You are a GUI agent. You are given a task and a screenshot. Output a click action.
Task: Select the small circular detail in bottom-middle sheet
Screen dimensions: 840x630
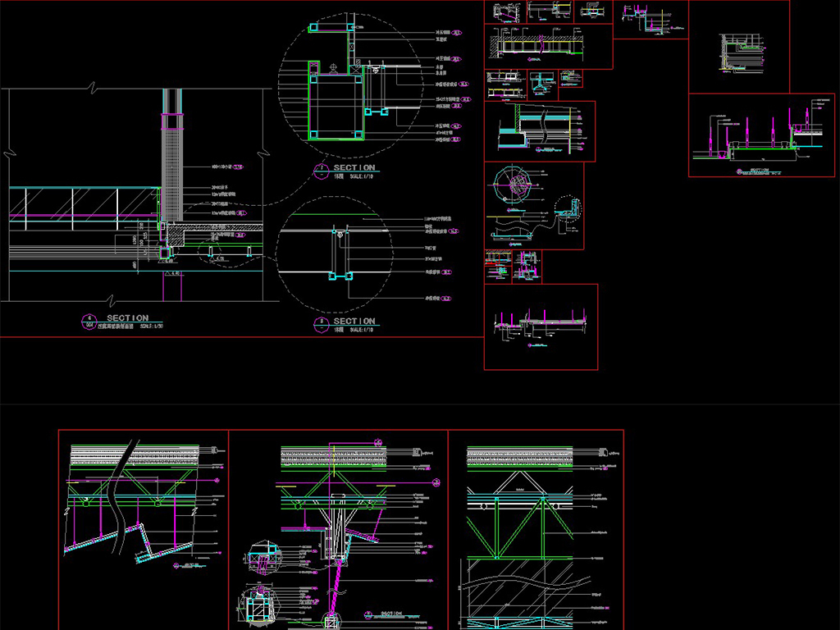pos(262,556)
